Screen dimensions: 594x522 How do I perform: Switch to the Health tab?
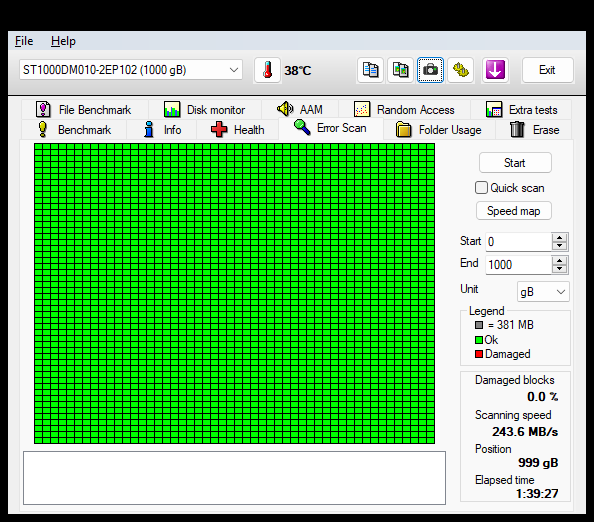coord(238,130)
